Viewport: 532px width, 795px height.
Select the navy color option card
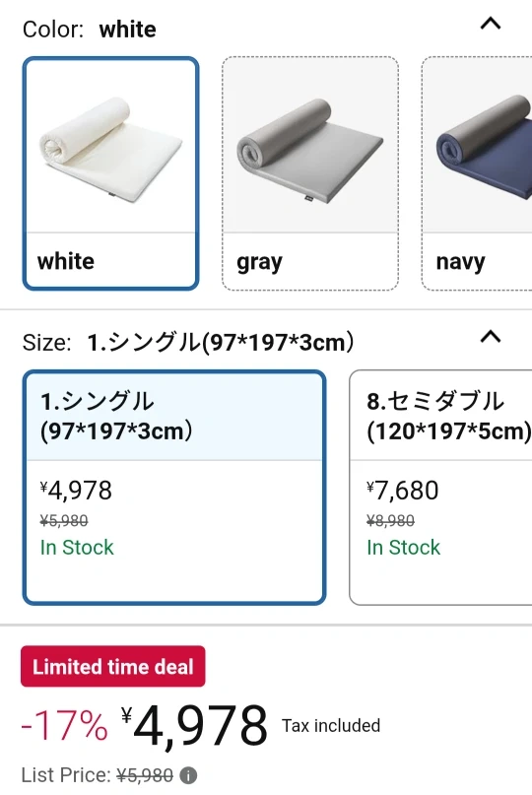477,173
